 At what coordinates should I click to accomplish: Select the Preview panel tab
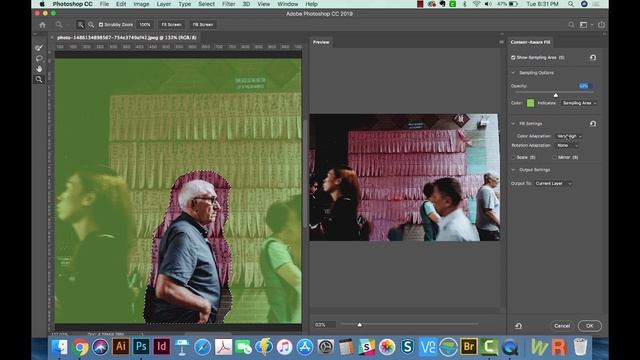point(321,42)
